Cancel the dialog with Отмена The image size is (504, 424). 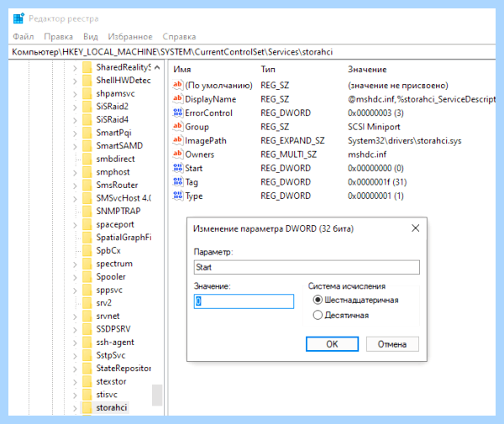tap(392, 344)
